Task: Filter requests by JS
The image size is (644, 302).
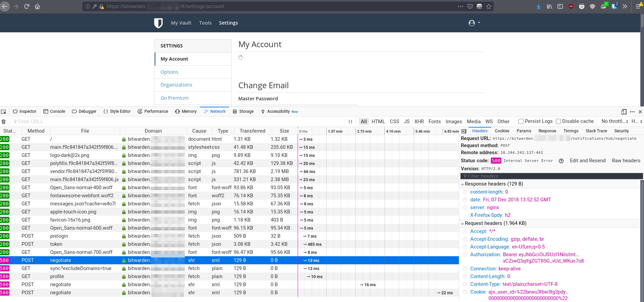Action: coord(407,122)
